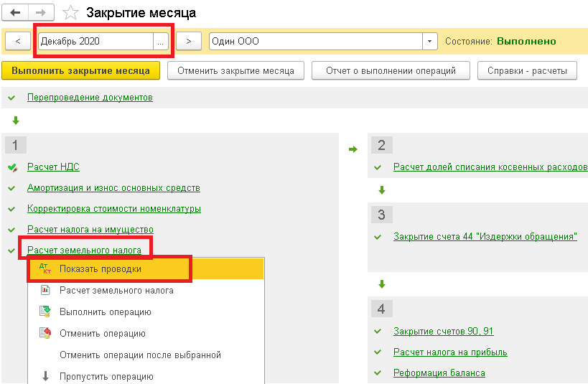Click report icon beside 'Расчет земельного налога' menu item
The height and width of the screenshot is (384, 588).
pos(45,289)
